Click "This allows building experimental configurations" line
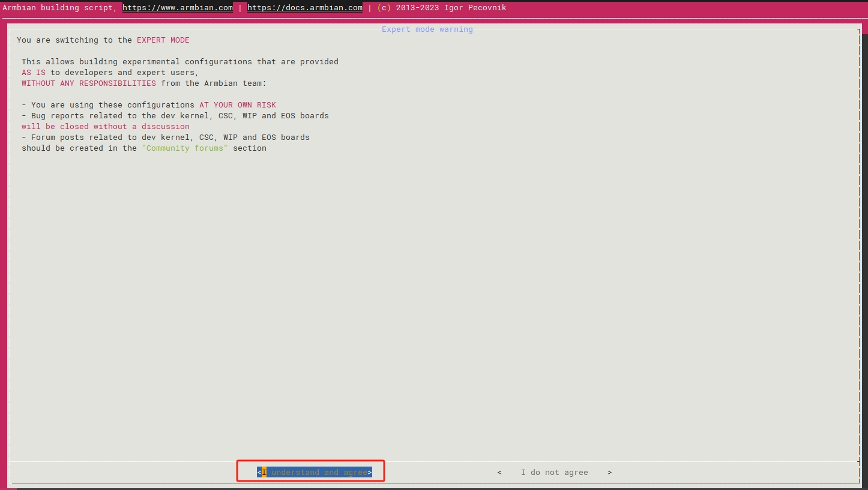 click(180, 62)
